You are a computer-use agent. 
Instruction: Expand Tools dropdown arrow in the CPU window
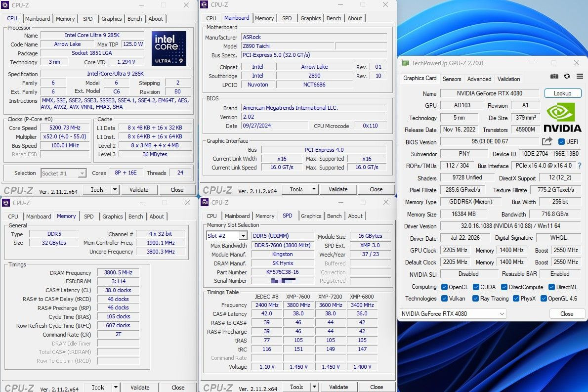point(115,189)
